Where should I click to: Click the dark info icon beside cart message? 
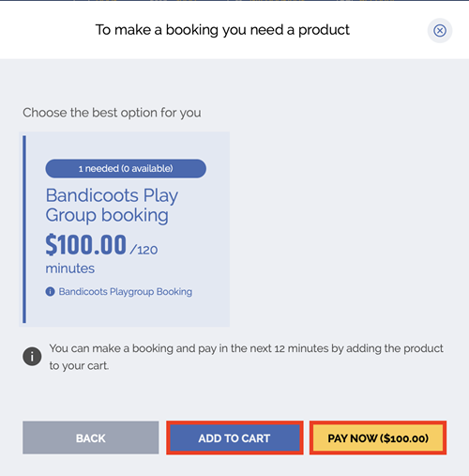click(32, 356)
